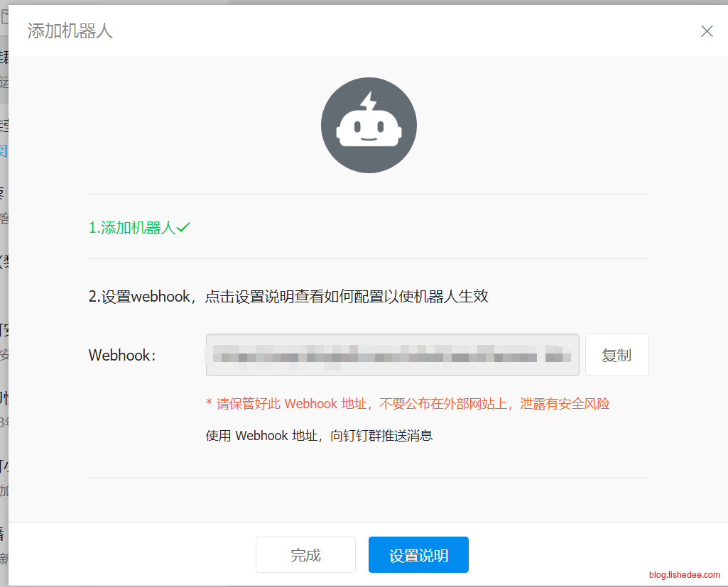Close the 添加机器人 dialog with the X
The height and width of the screenshot is (587, 728).
pyautogui.click(x=707, y=31)
